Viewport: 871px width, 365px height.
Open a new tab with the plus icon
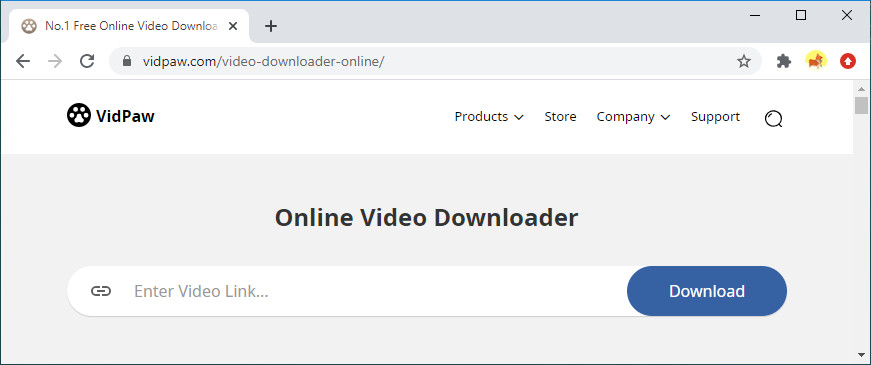[271, 26]
